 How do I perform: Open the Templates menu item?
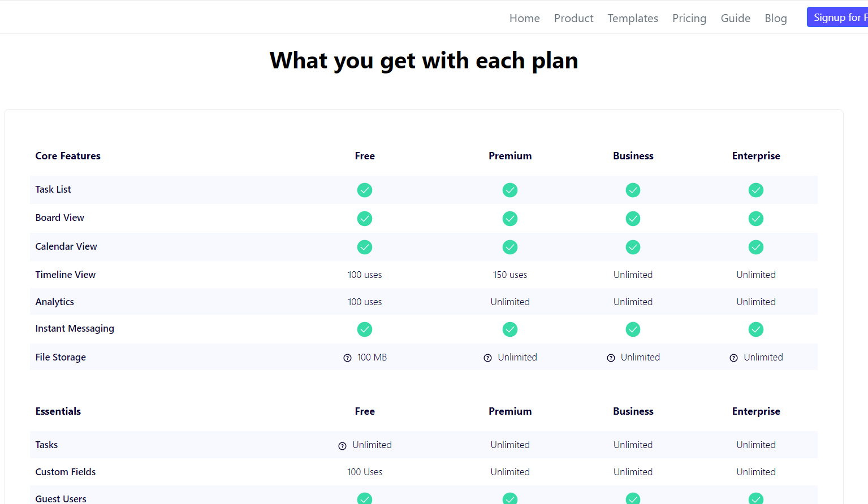(x=633, y=18)
